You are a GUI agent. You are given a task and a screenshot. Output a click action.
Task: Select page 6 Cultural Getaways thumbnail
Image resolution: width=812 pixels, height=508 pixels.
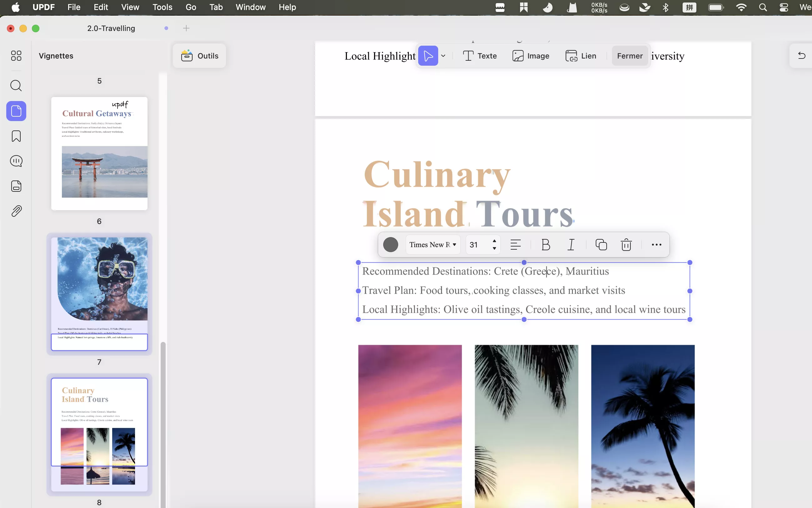[x=99, y=154]
